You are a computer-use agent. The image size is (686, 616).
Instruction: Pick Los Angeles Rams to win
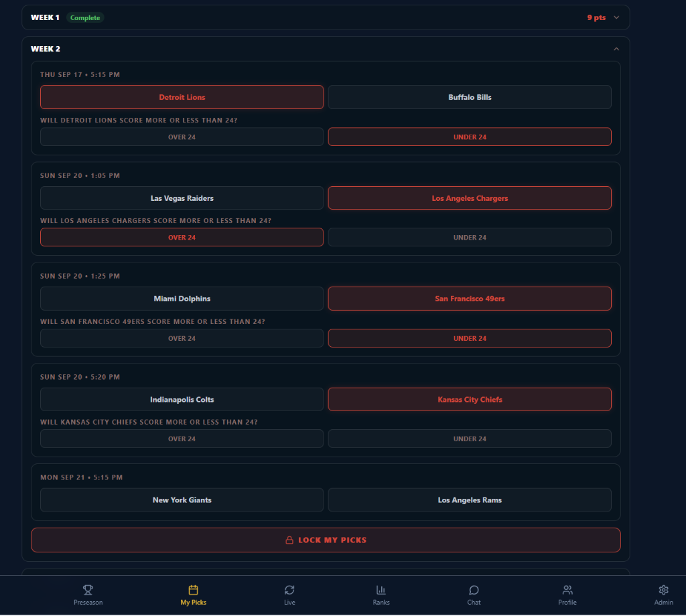(470, 499)
